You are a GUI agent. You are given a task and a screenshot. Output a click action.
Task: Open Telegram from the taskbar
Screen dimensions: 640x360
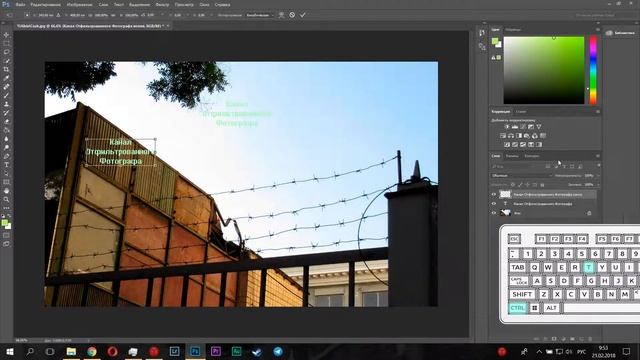[x=278, y=351]
